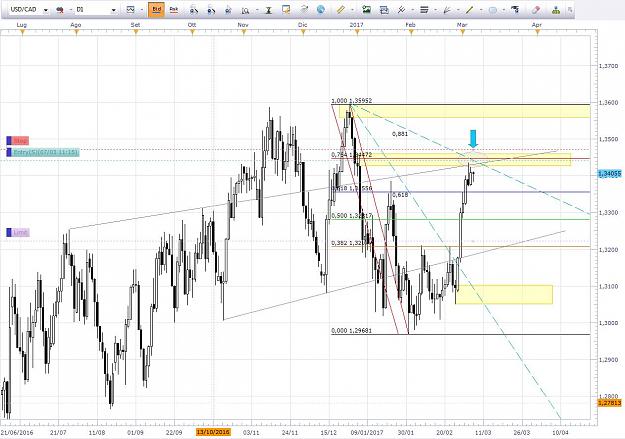This screenshot has height=439, width=625.
Task: Click the 1,000 1,35952 Fibonacci level label
Action: click(352, 101)
